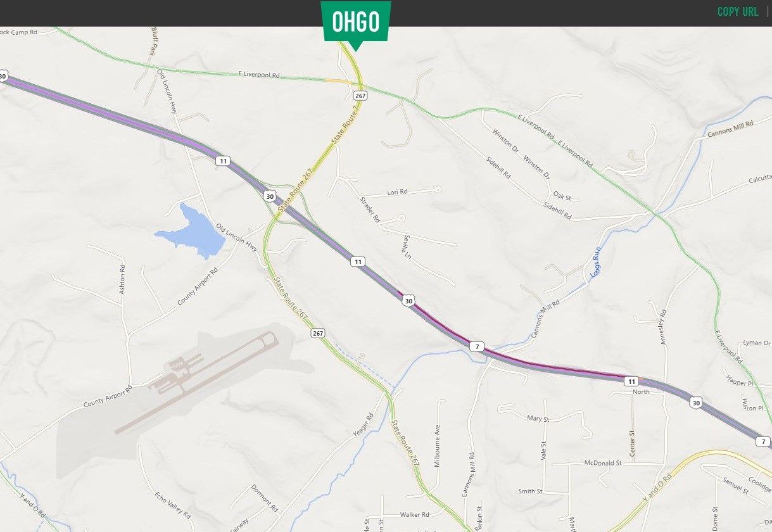Select the Route 7 shield near Coolidge
772x532 pixels.
pyautogui.click(x=764, y=441)
